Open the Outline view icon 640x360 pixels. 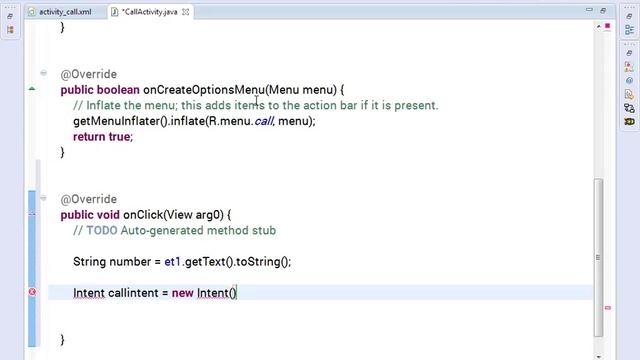[x=629, y=30]
